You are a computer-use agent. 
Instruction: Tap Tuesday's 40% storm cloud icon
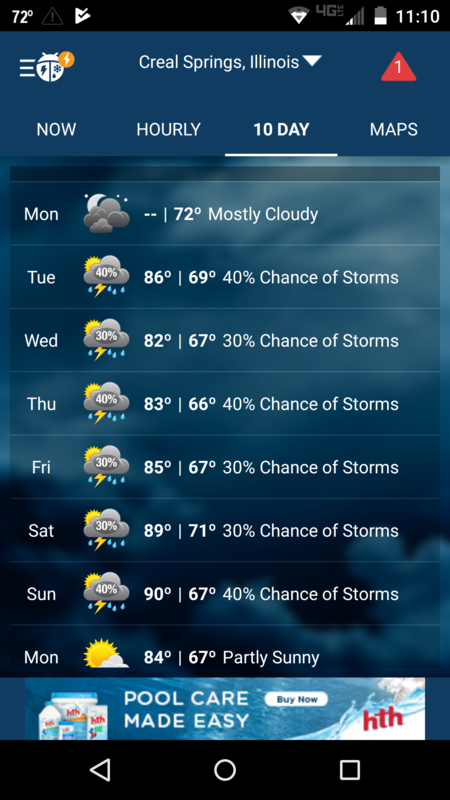[106, 277]
